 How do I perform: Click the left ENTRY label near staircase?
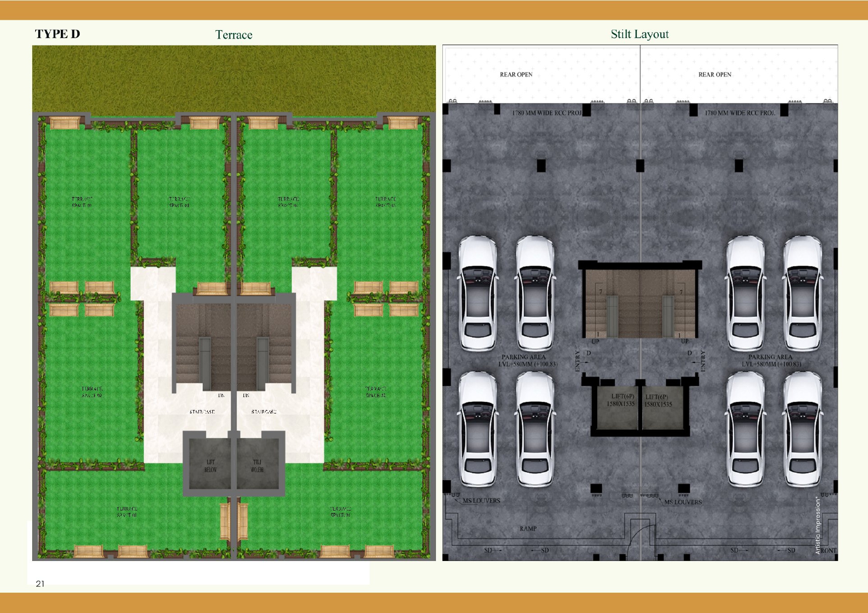click(x=578, y=361)
